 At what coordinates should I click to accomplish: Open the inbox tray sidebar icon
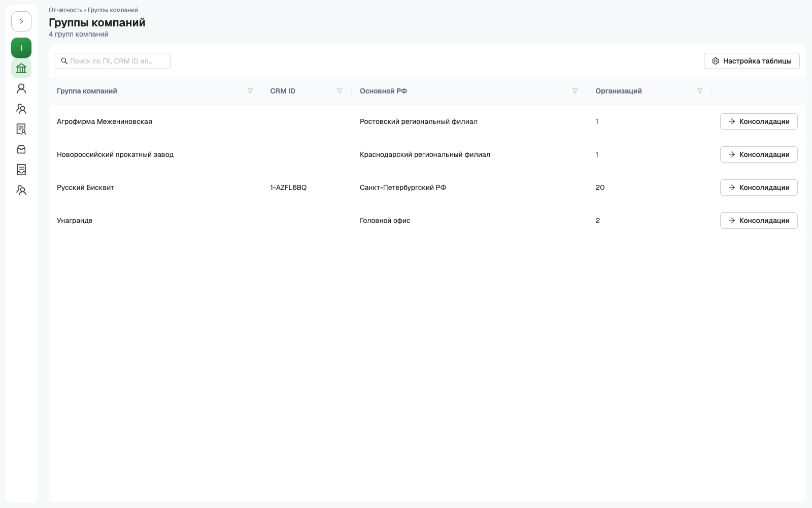[x=21, y=149]
